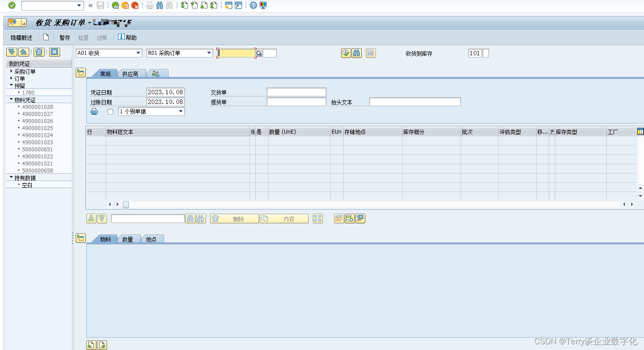Click the 暂存 hold button
644x350 pixels.
[x=64, y=37]
